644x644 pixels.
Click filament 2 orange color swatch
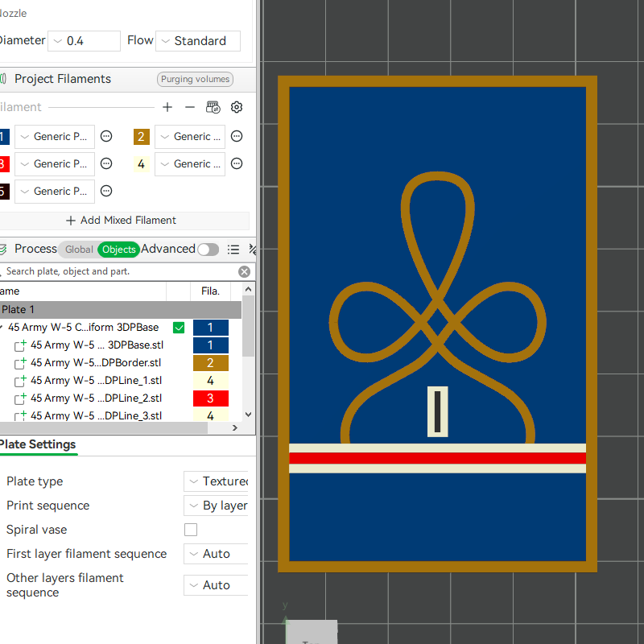pos(142,137)
